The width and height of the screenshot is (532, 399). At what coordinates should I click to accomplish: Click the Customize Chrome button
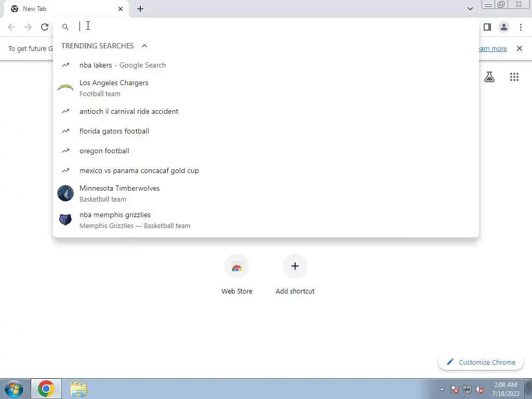coord(481,362)
